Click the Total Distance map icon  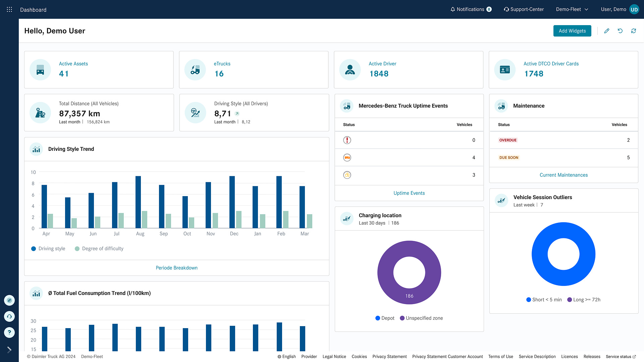click(x=40, y=113)
